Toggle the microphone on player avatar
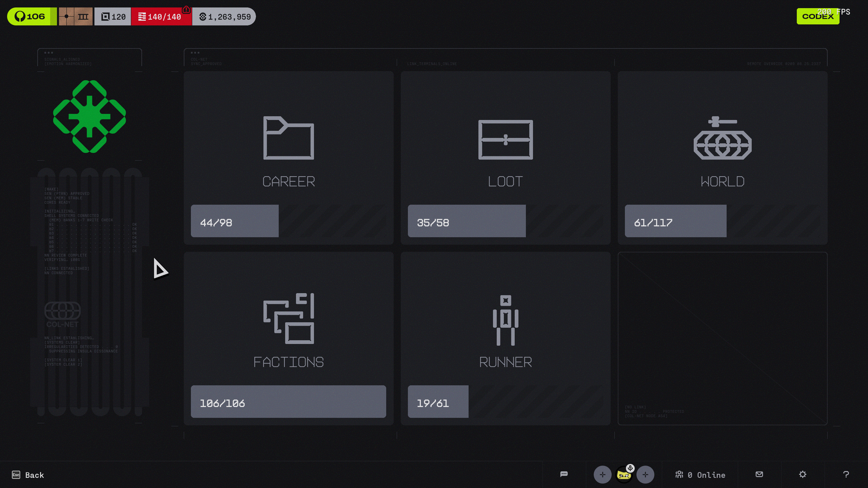 (630, 468)
